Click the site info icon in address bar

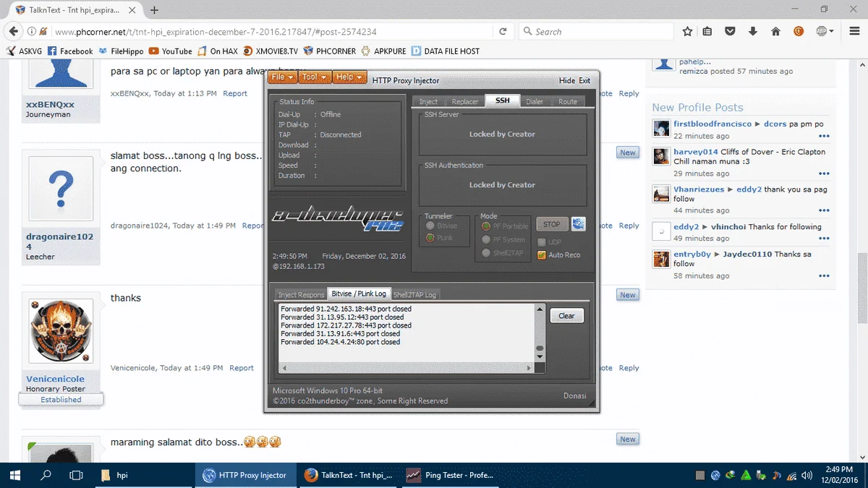point(32,32)
